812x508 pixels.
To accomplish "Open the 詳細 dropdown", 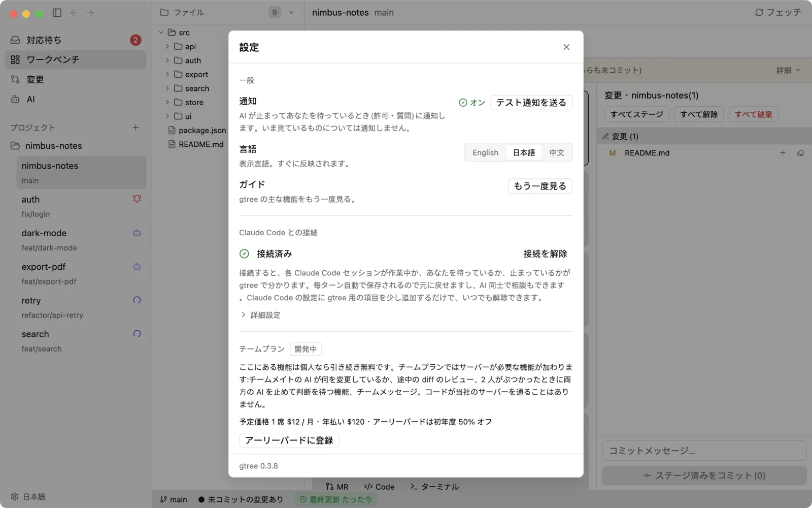I will pos(788,70).
